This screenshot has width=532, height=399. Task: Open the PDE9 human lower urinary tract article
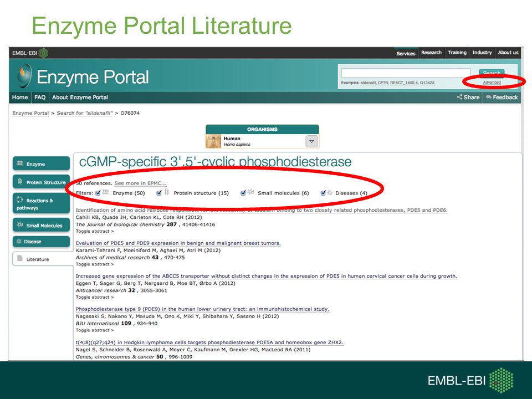[203, 309]
